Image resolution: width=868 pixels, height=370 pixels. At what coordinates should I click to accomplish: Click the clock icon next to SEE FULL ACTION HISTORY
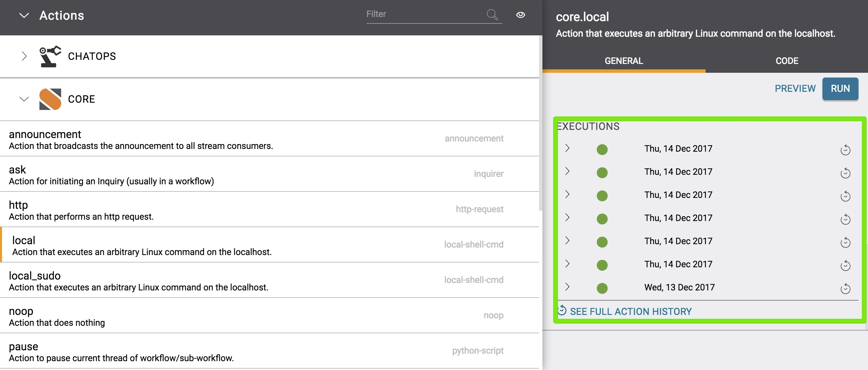coord(561,311)
